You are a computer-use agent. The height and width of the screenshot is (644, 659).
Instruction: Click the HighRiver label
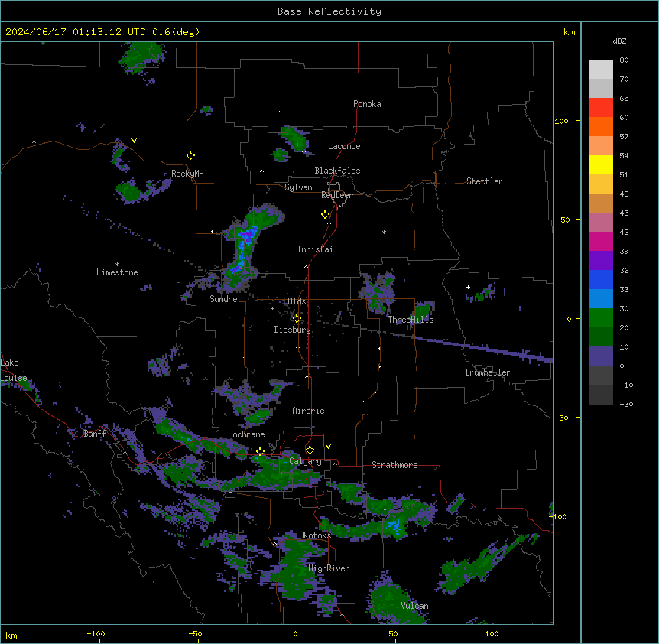point(329,568)
